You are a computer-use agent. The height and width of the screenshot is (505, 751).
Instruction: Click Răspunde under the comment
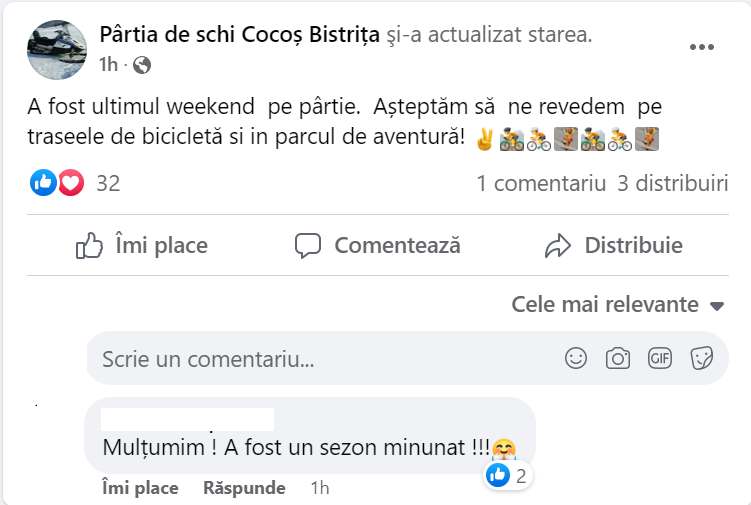coord(244,488)
